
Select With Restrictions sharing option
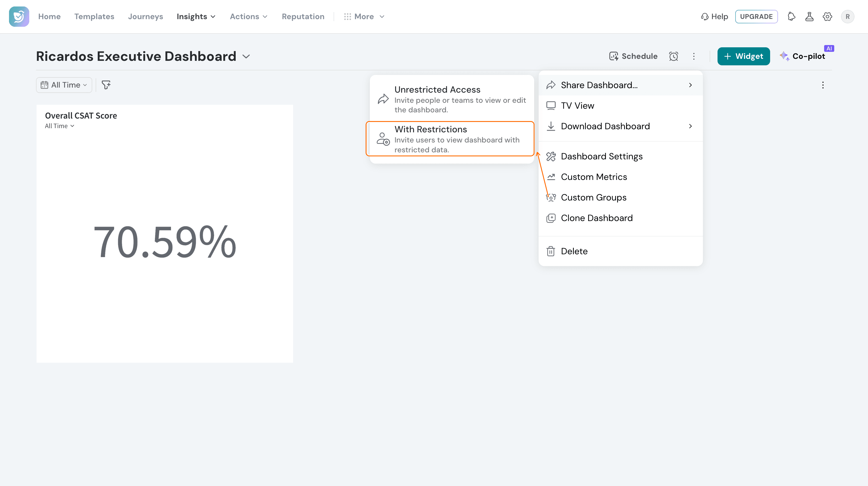pyautogui.click(x=450, y=139)
